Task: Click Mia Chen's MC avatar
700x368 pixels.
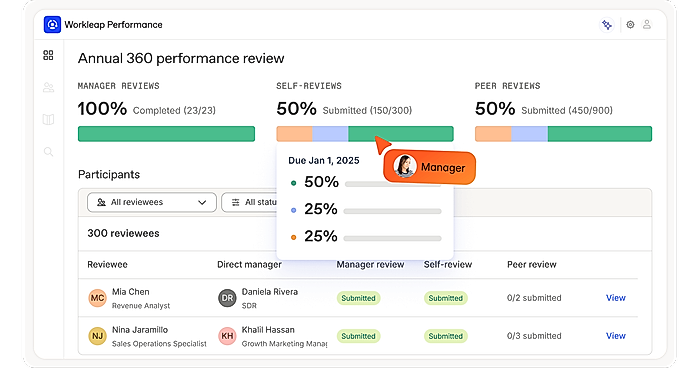Action: [x=97, y=298]
